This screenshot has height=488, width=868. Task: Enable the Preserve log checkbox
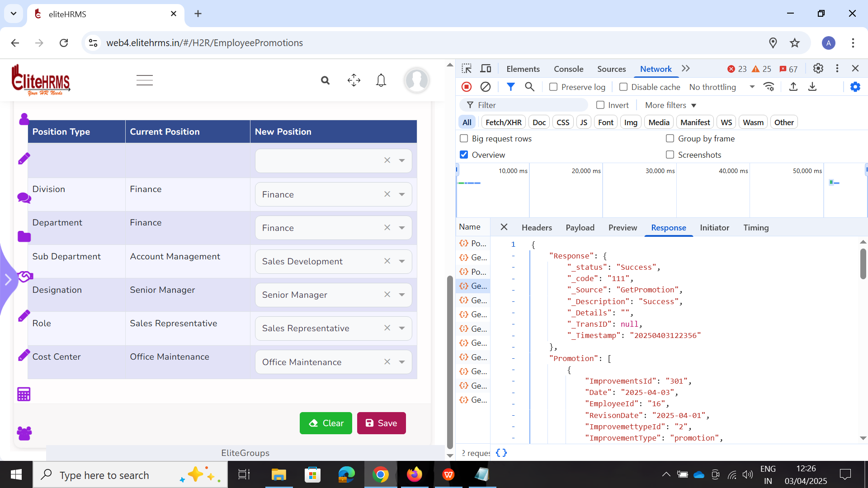pyautogui.click(x=553, y=87)
